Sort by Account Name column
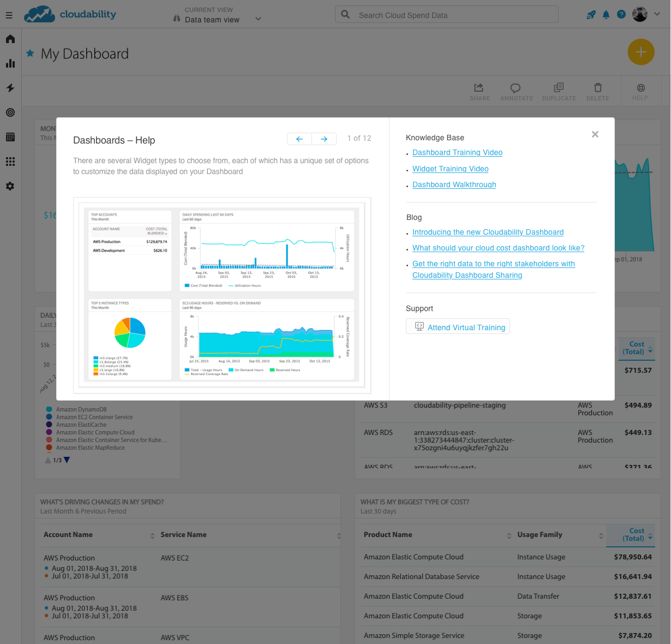This screenshot has height=644, width=671. pos(99,535)
